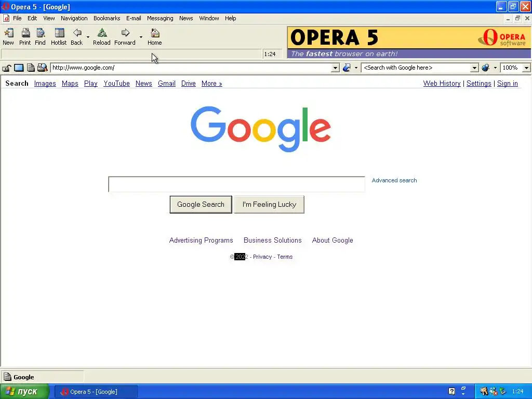This screenshot has height=399, width=532.
Task: Open the Window menu
Action: 209,18
